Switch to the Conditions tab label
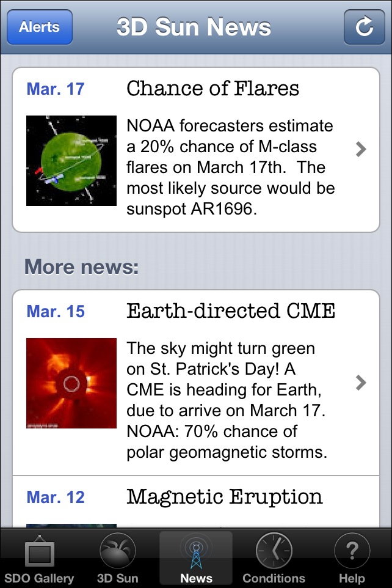The image size is (392, 588). pos(274,578)
